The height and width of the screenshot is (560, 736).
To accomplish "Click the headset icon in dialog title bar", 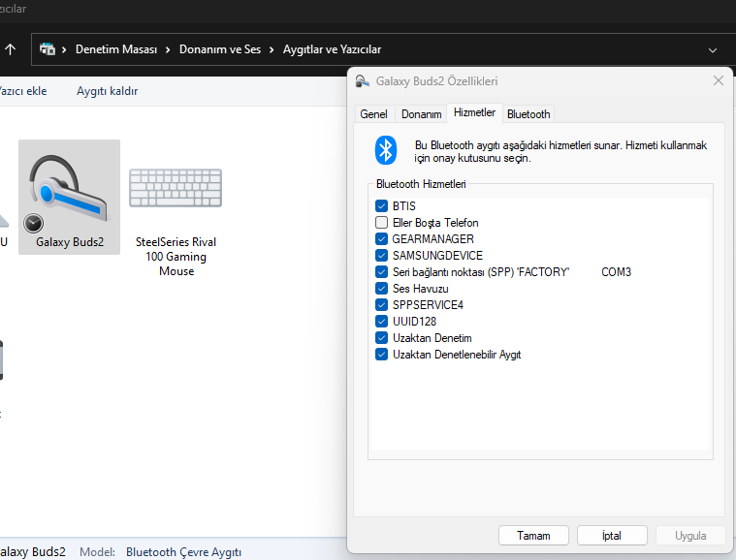I will point(362,82).
